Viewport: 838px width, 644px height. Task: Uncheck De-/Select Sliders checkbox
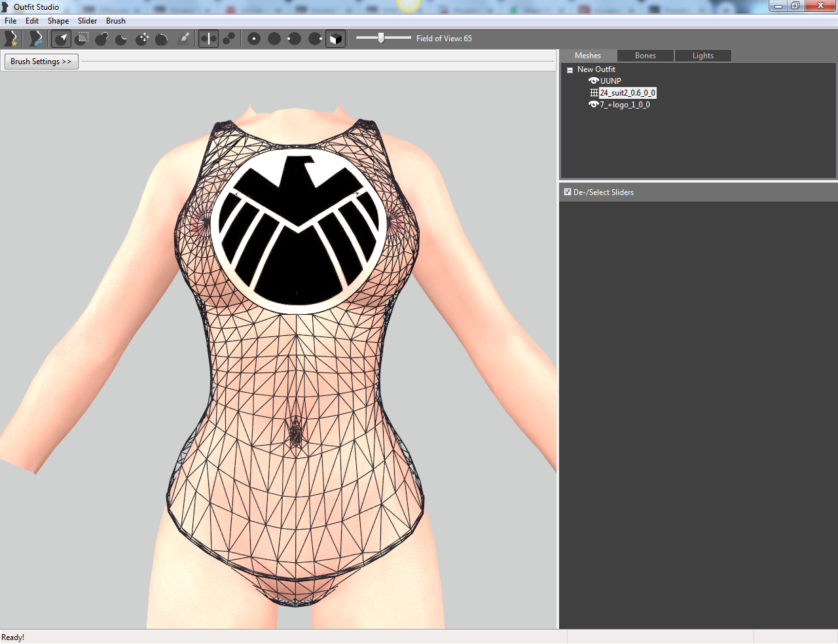[x=568, y=192]
